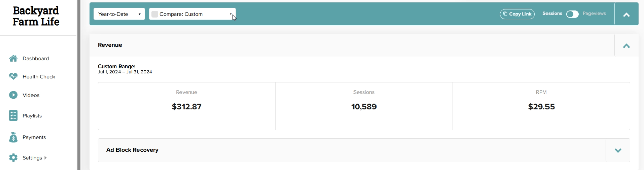Click the Payments money bag icon
644x170 pixels.
coord(13,137)
